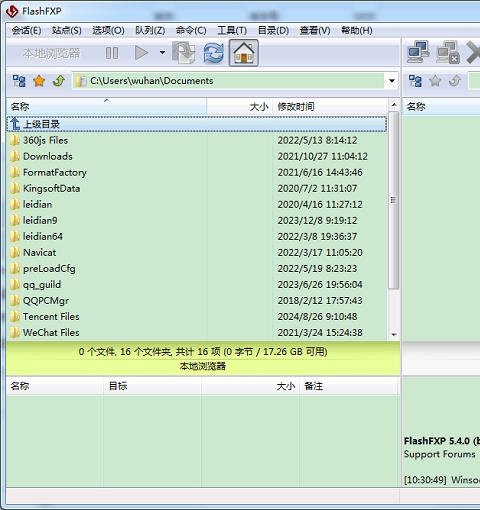This screenshot has width=480, height=510.
Task: Select the preLoadCfg folder
Action: click(197, 268)
